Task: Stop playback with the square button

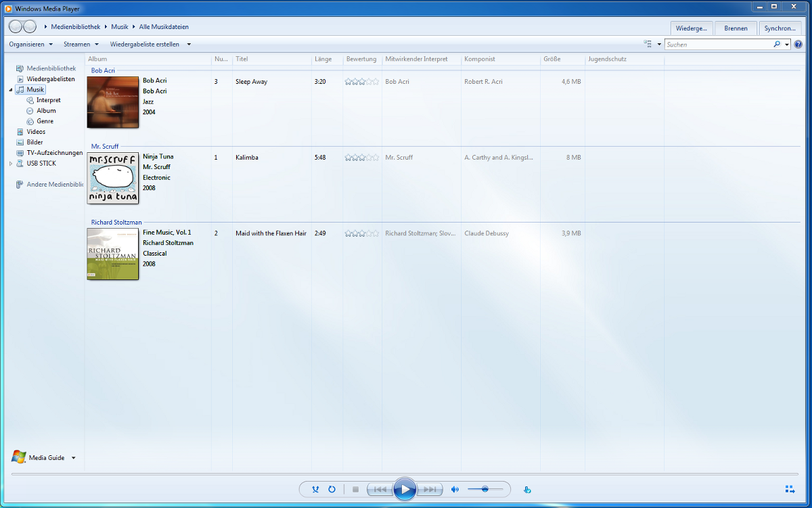Action: (x=355, y=489)
